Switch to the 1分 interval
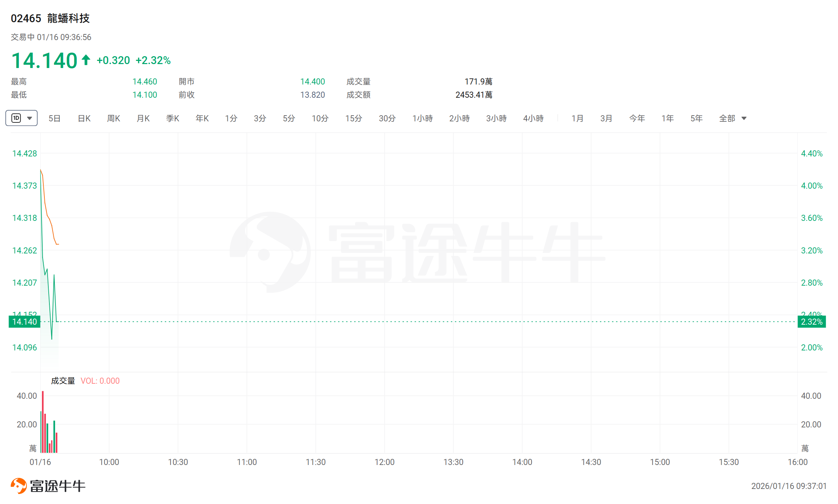Image resolution: width=838 pixels, height=504 pixels. 231,118
